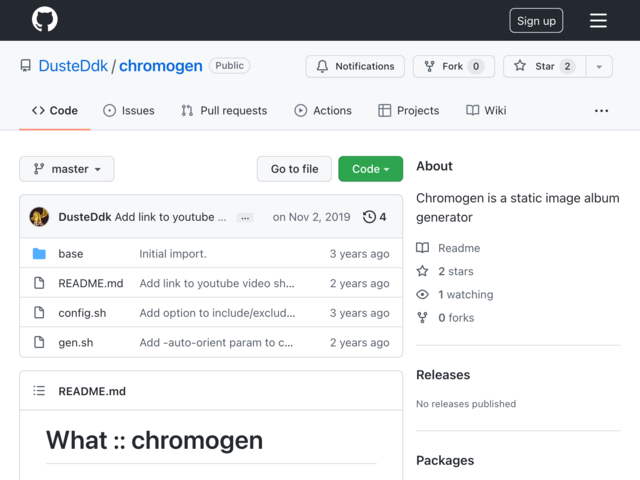
Task: Open the DusteDdk owner profile link
Action: (x=73, y=66)
